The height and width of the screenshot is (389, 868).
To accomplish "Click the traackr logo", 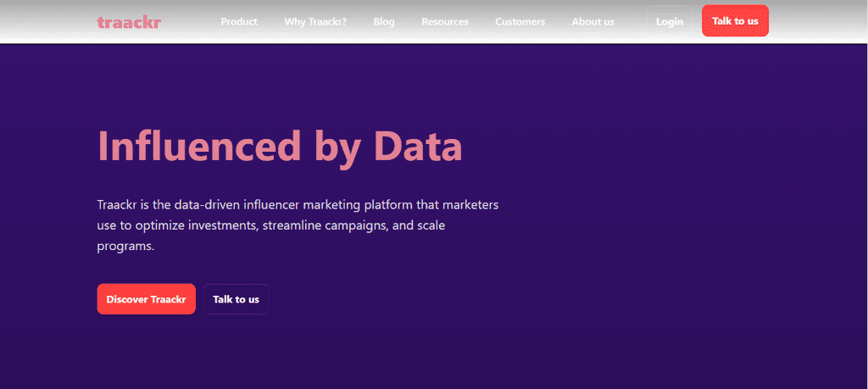I will pos(129,21).
